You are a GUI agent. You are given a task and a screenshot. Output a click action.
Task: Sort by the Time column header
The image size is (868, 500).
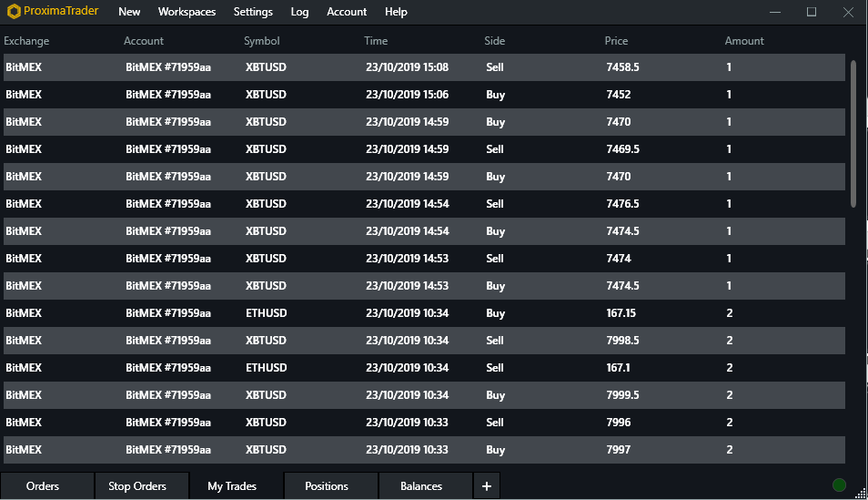coord(376,40)
